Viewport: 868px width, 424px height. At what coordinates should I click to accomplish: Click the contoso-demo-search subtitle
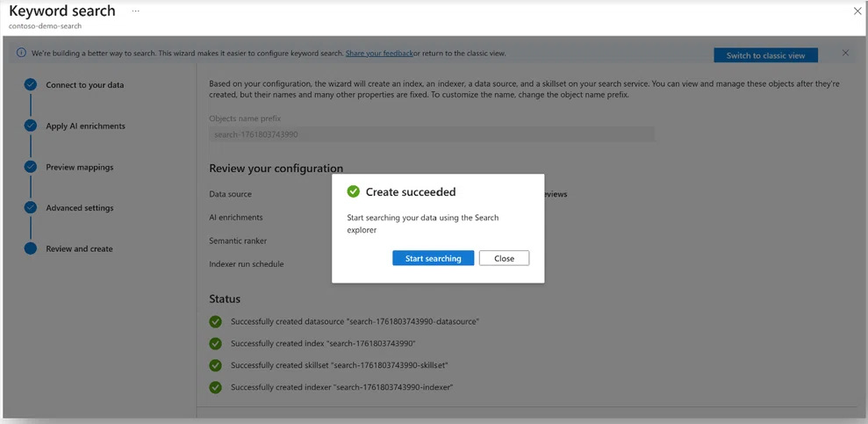point(46,26)
